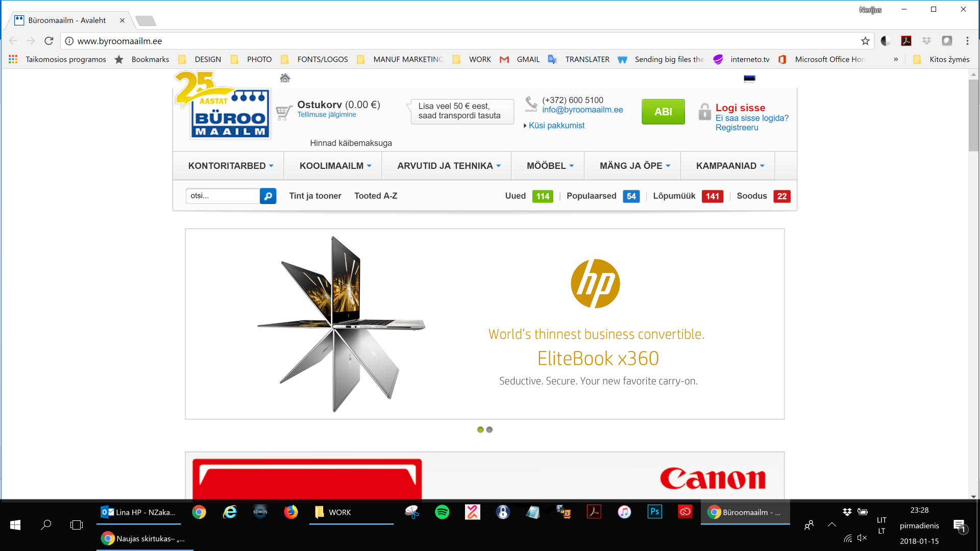Open a new Chrome tab
Image resolution: width=980 pixels, height=551 pixels.
[x=145, y=20]
